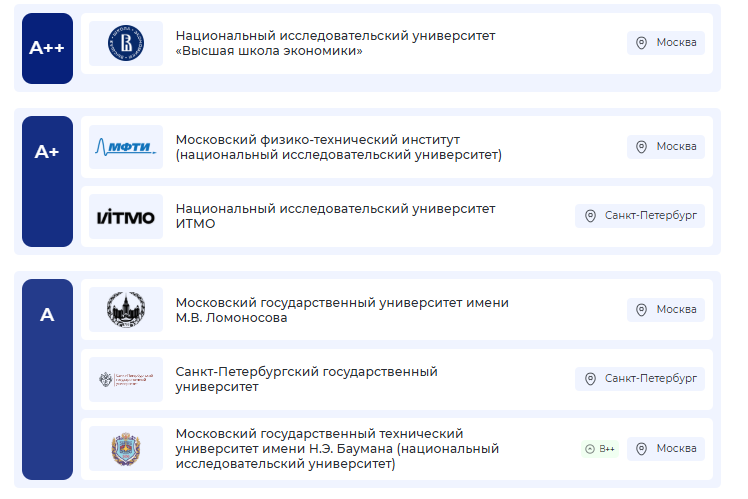Viewport: 748px width, 499px height.
Task: Open Высшая школа экономики university name
Action: [x=335, y=43]
